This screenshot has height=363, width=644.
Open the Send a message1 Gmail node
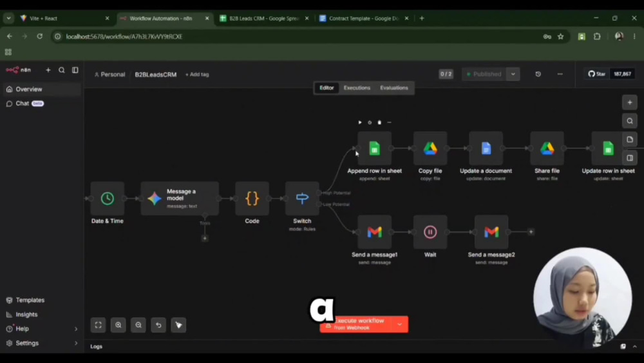(x=375, y=232)
